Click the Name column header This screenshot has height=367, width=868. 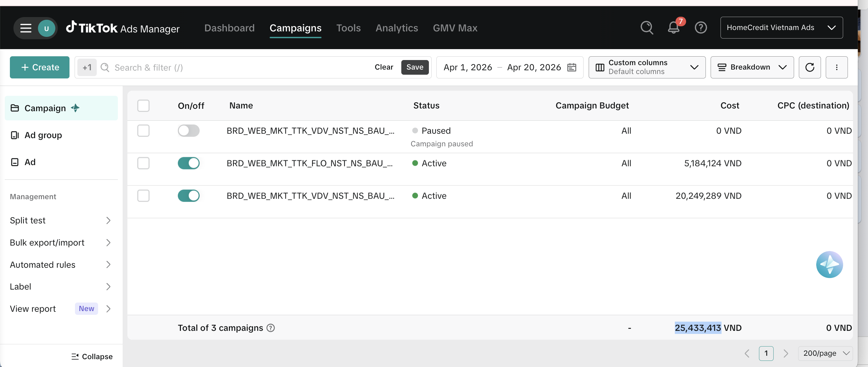tap(241, 106)
